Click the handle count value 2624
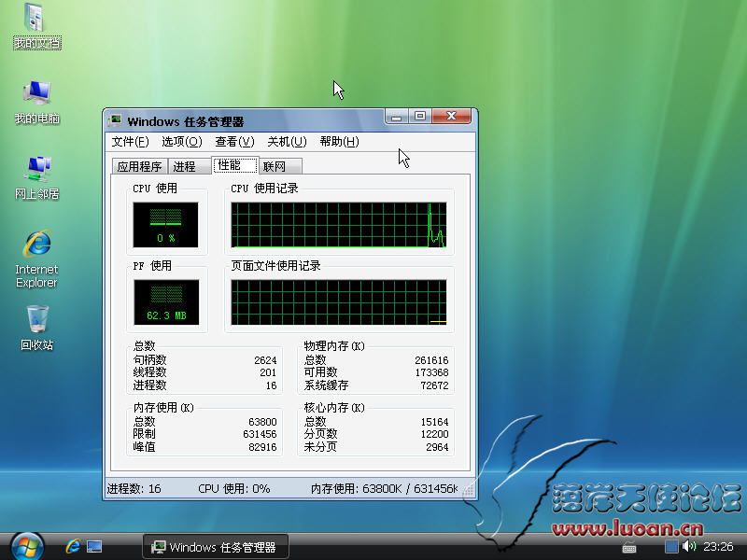 click(265, 360)
